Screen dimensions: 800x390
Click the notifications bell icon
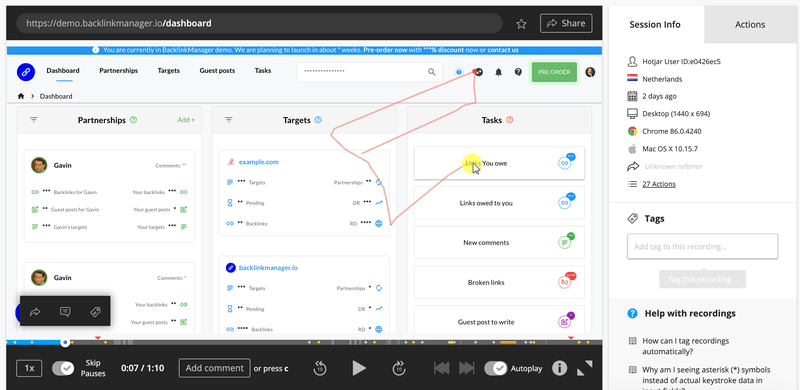click(498, 72)
